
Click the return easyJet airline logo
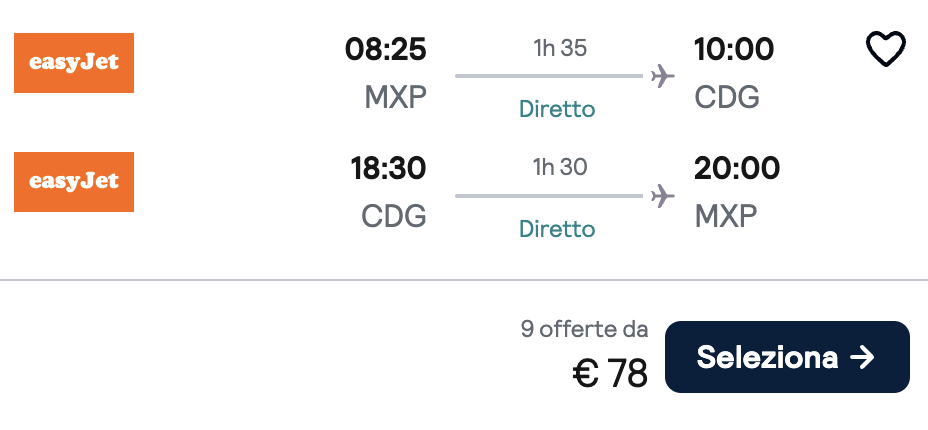[74, 182]
